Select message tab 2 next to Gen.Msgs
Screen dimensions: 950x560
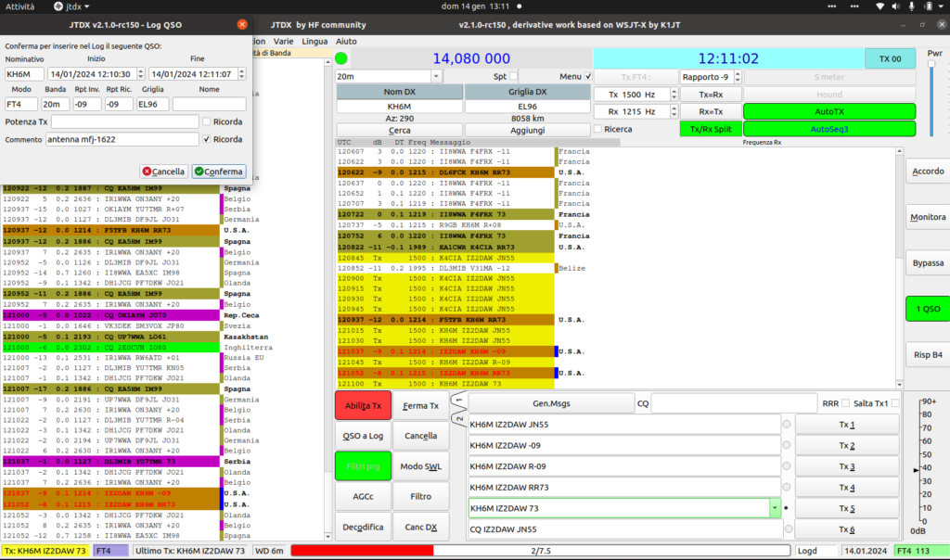pyautogui.click(x=458, y=418)
